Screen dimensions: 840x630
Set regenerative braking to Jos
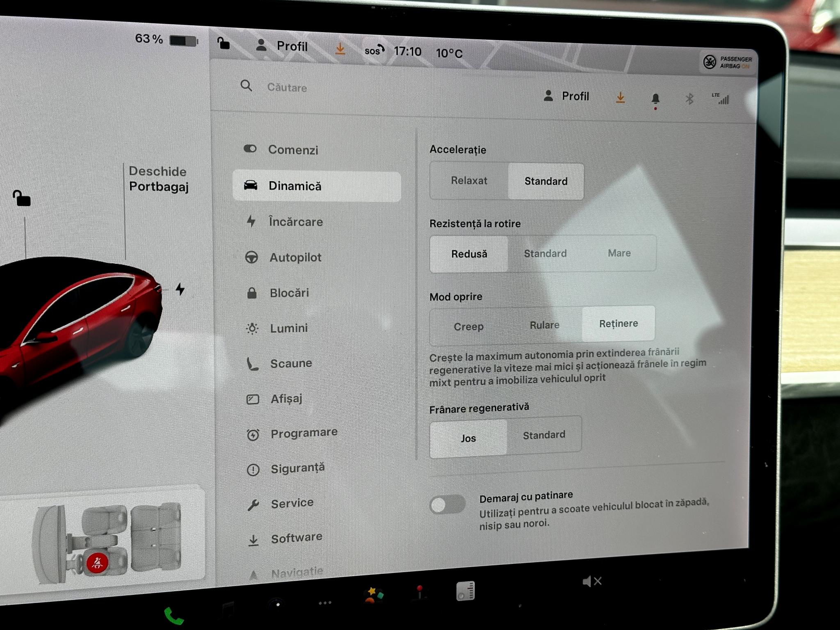[x=468, y=438]
